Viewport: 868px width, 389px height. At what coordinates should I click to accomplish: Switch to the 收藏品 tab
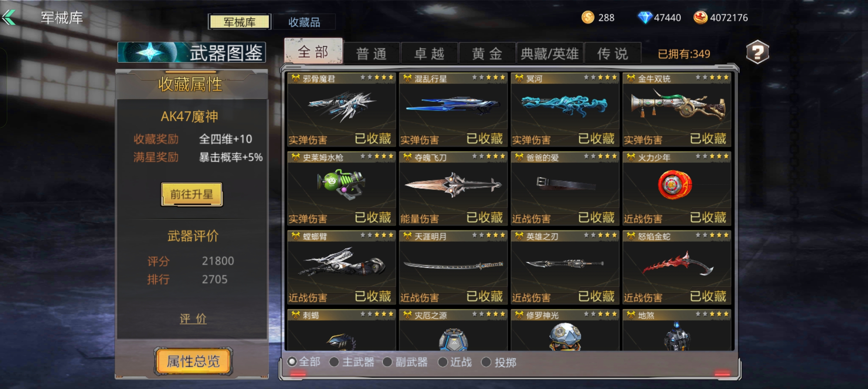[x=304, y=22]
